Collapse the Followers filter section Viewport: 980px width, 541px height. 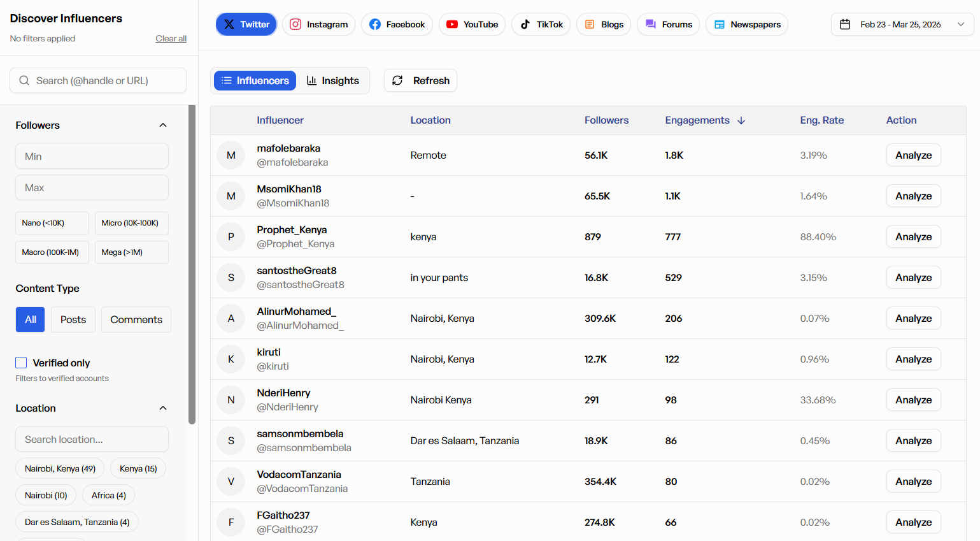(x=163, y=126)
